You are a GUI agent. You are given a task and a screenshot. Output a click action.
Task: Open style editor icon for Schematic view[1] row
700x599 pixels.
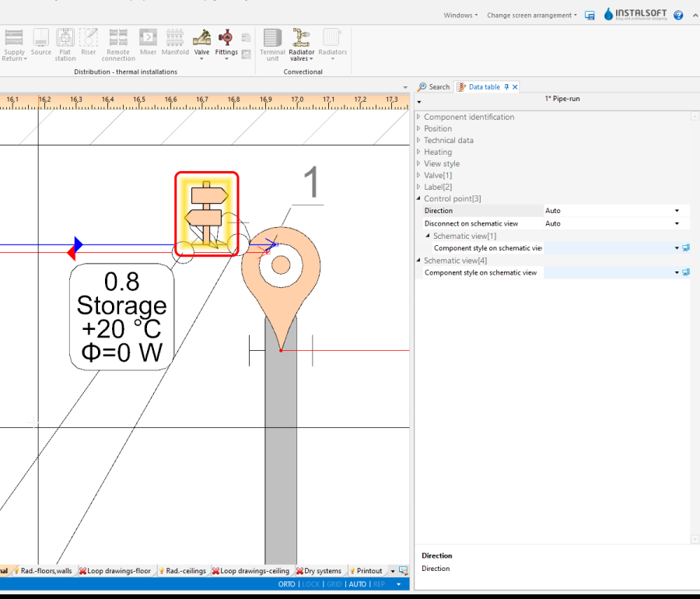click(686, 247)
